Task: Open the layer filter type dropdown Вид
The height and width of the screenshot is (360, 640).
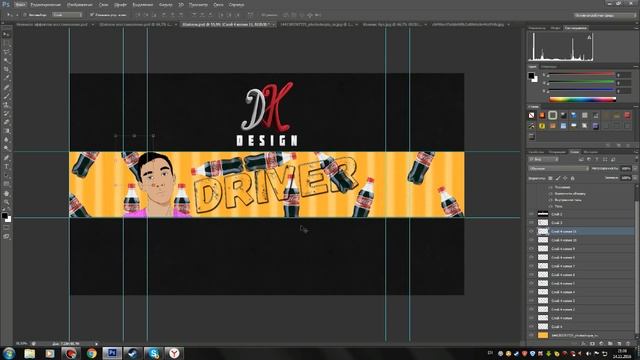Action: click(543, 159)
